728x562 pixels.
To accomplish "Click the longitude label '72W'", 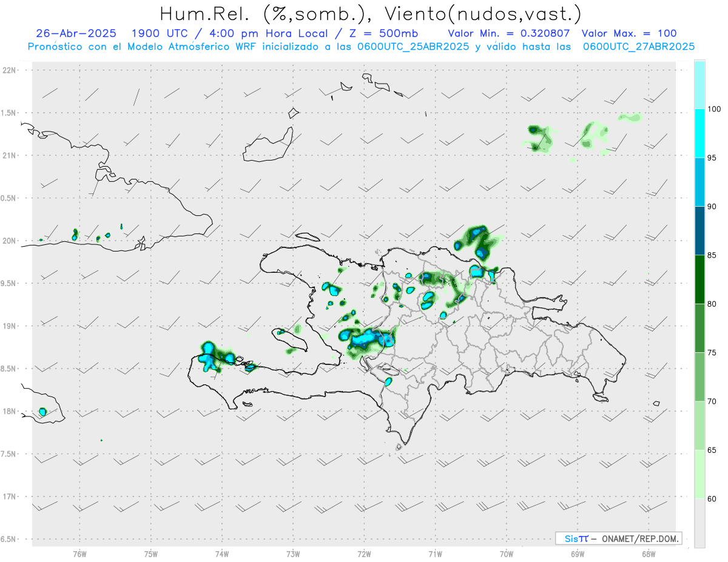I will tap(364, 554).
